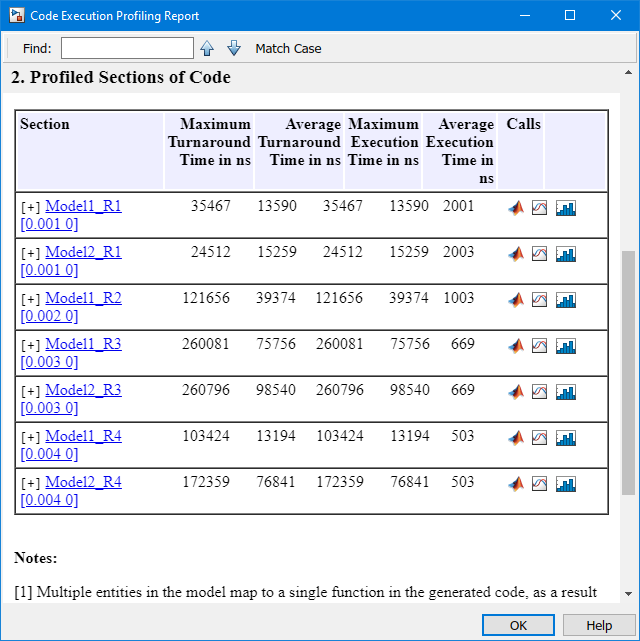This screenshot has height=641, width=640.
Task: Find next match with down arrow
Action: pyautogui.click(x=234, y=48)
